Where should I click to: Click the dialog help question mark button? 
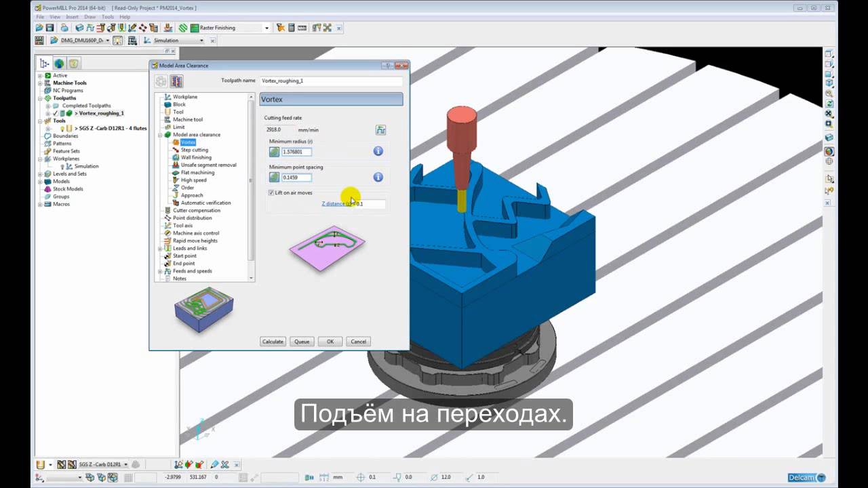point(387,66)
